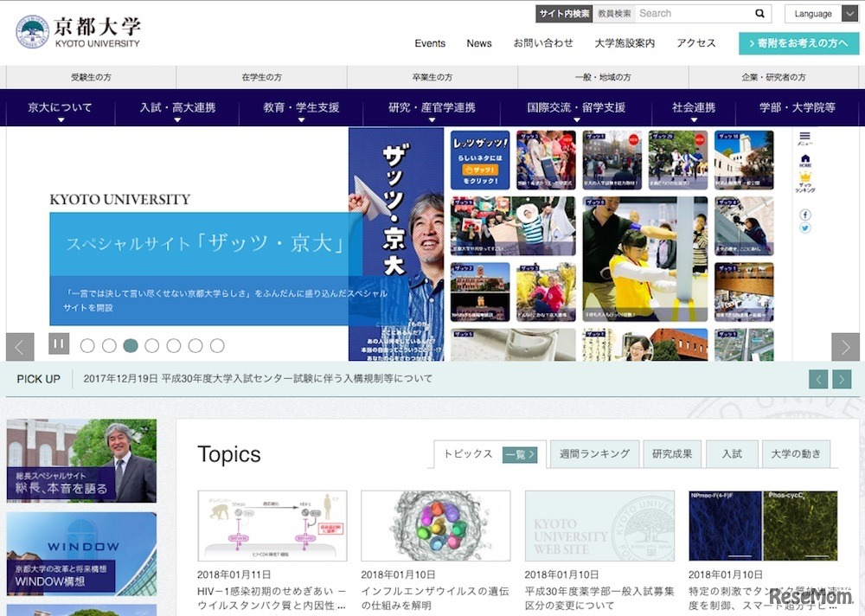Viewport: 865px width, 616px height.
Task: Click the Twitter share icon
Action: click(804, 227)
